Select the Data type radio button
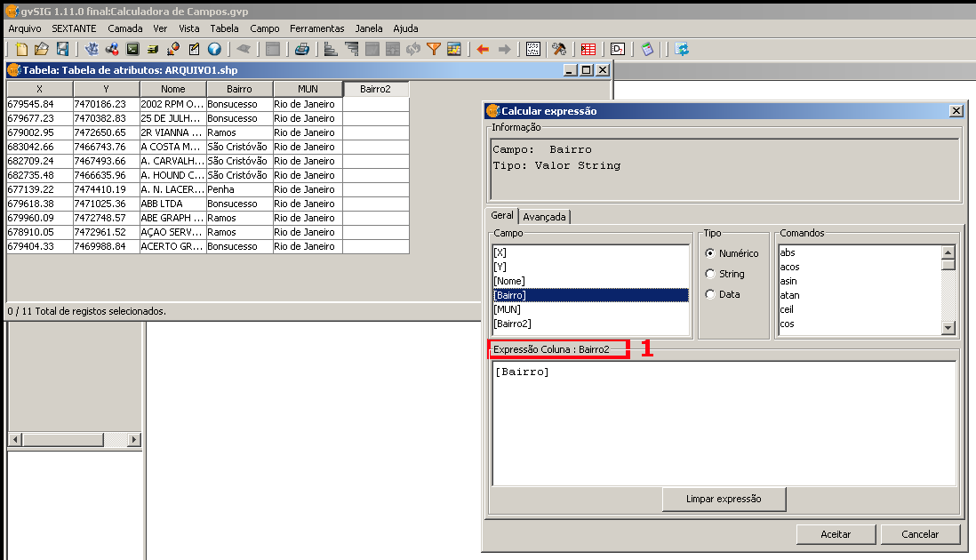Image resolution: width=976 pixels, height=560 pixels. tap(710, 294)
